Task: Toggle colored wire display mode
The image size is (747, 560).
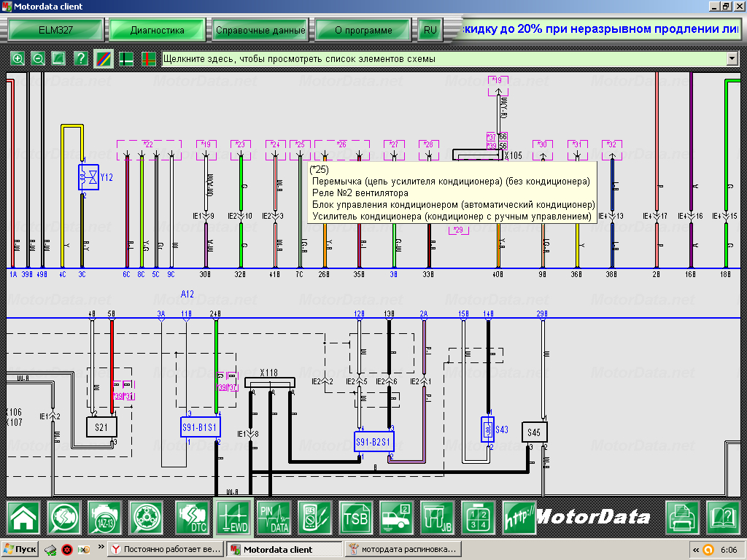Action: (x=103, y=58)
